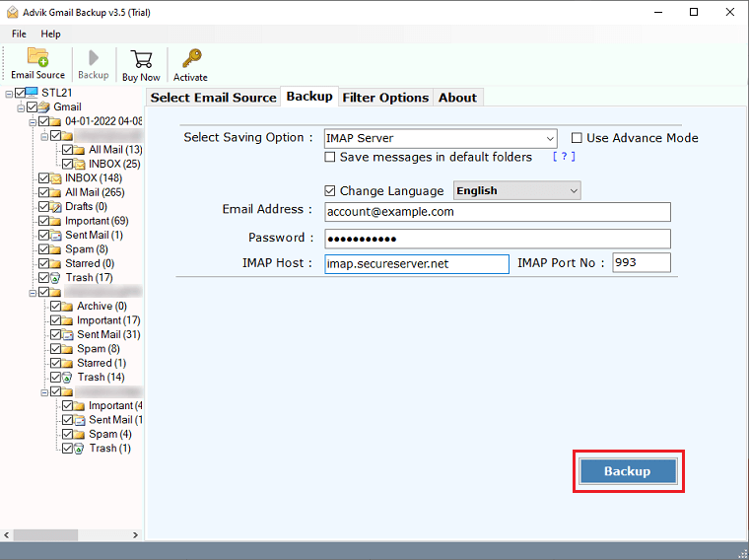
Task: Enable Save messages in default folders
Action: pyautogui.click(x=329, y=157)
